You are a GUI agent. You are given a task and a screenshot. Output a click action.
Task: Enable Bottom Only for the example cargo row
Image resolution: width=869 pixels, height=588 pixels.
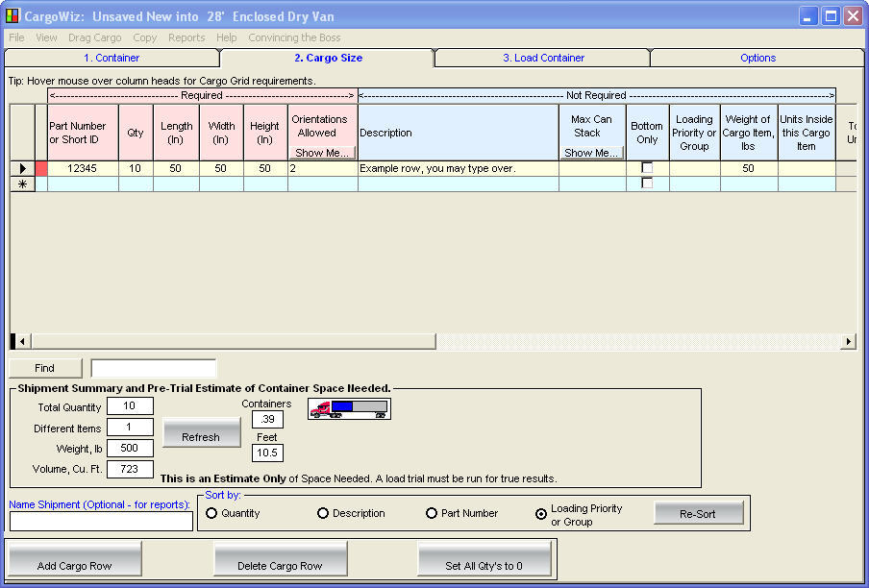pos(647,166)
